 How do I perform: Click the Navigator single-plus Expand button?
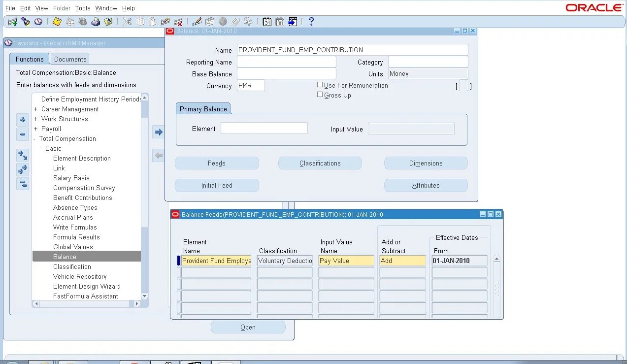click(x=23, y=120)
